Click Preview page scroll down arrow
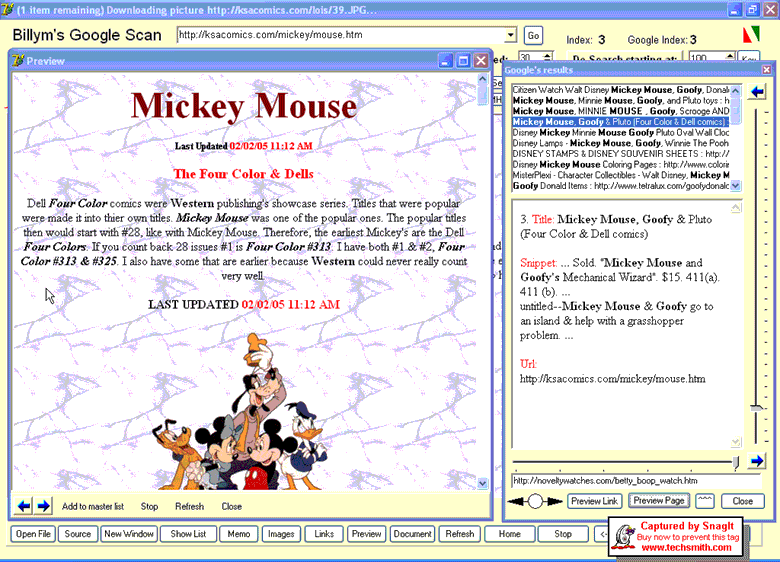The image size is (780, 562). click(x=482, y=483)
